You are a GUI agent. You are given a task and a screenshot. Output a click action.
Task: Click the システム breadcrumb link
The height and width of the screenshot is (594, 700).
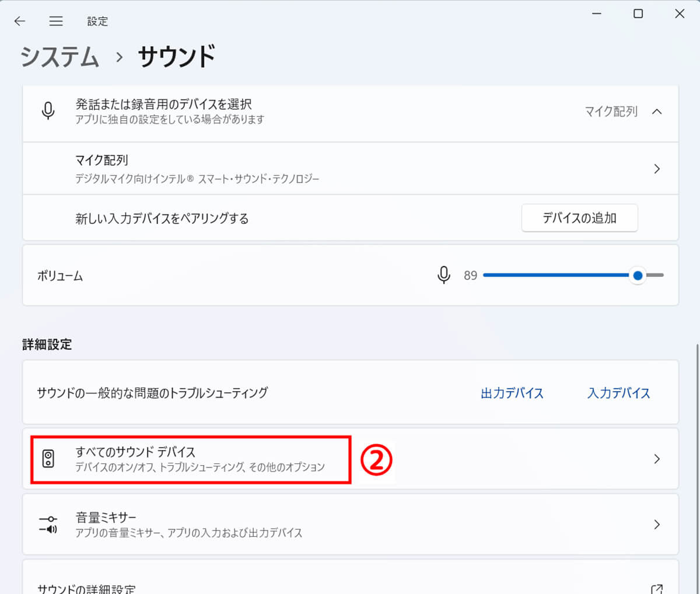click(x=60, y=57)
